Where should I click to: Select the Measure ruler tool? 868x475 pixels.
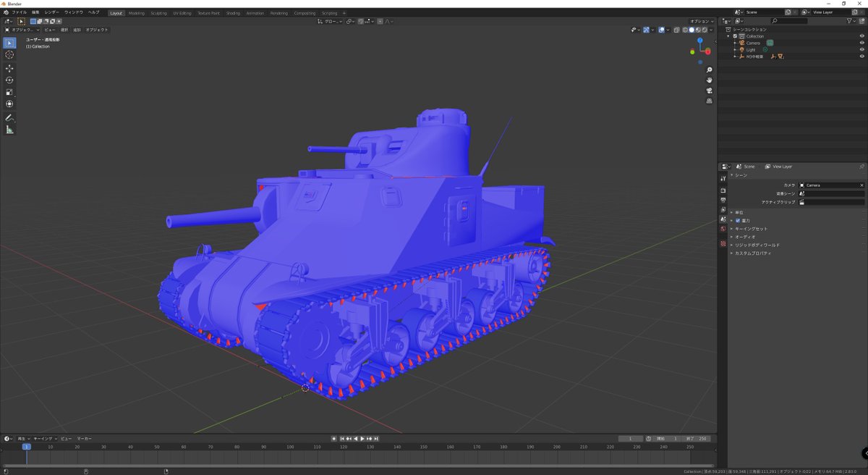[x=9, y=130]
